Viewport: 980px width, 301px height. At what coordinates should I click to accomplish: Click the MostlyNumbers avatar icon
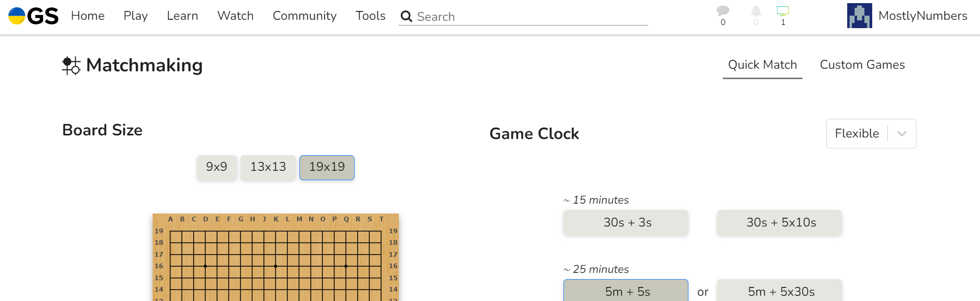tap(859, 16)
